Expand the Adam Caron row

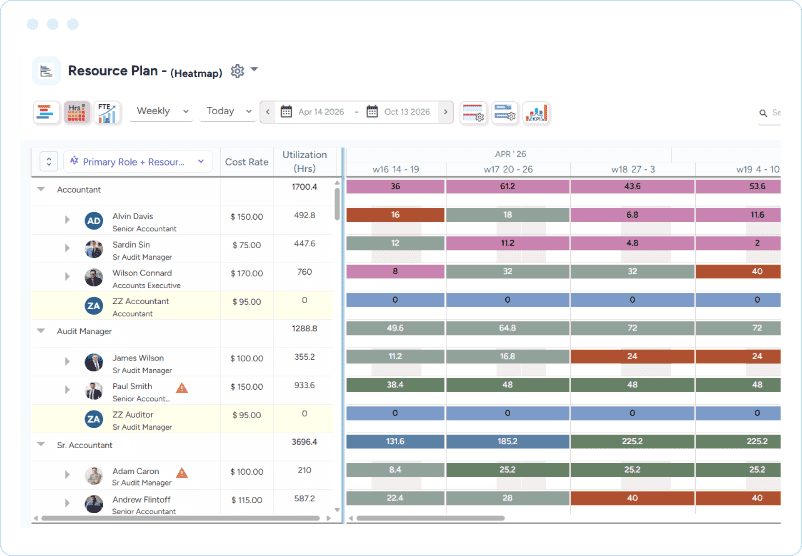[67, 475]
